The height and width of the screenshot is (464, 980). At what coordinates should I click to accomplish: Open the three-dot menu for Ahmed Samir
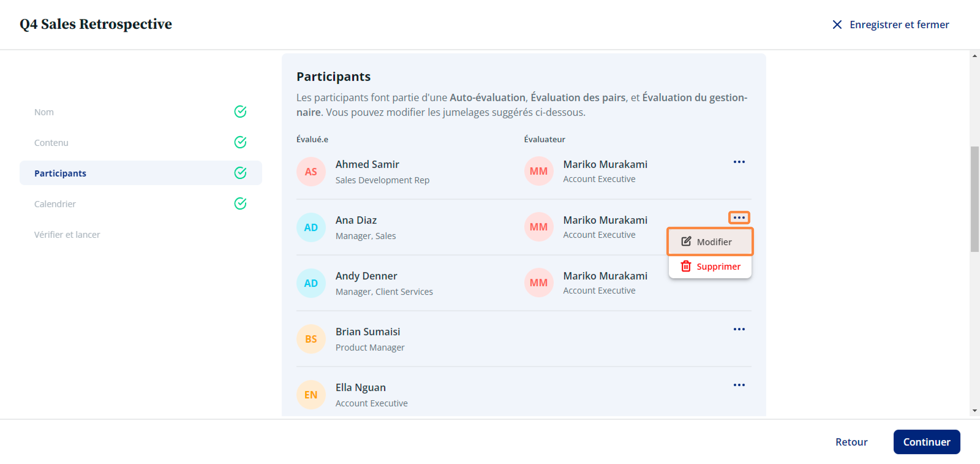point(739,162)
